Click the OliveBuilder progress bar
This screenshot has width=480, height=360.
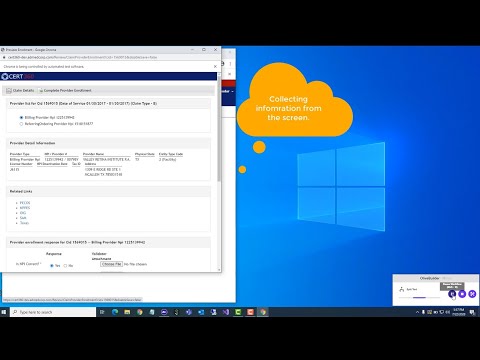(419, 297)
